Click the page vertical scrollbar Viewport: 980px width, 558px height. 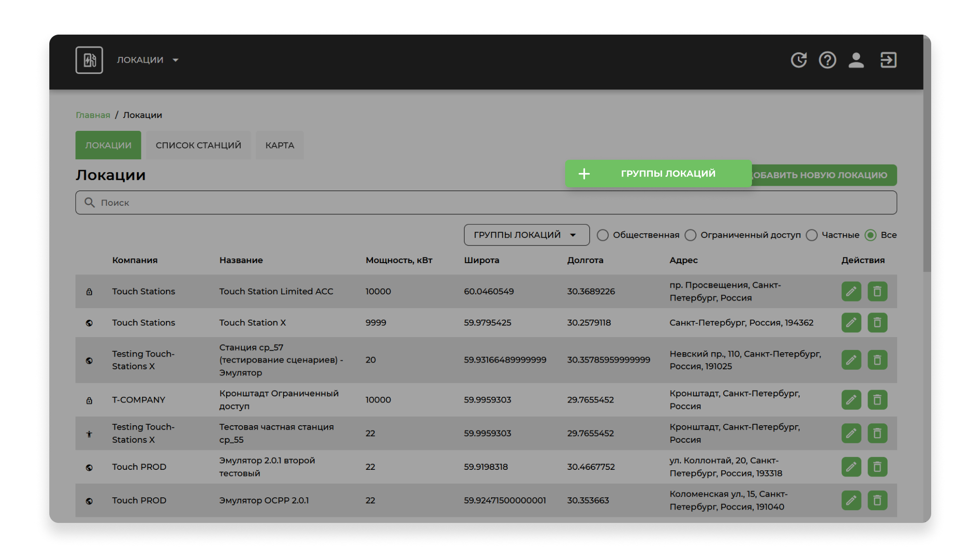click(927, 154)
